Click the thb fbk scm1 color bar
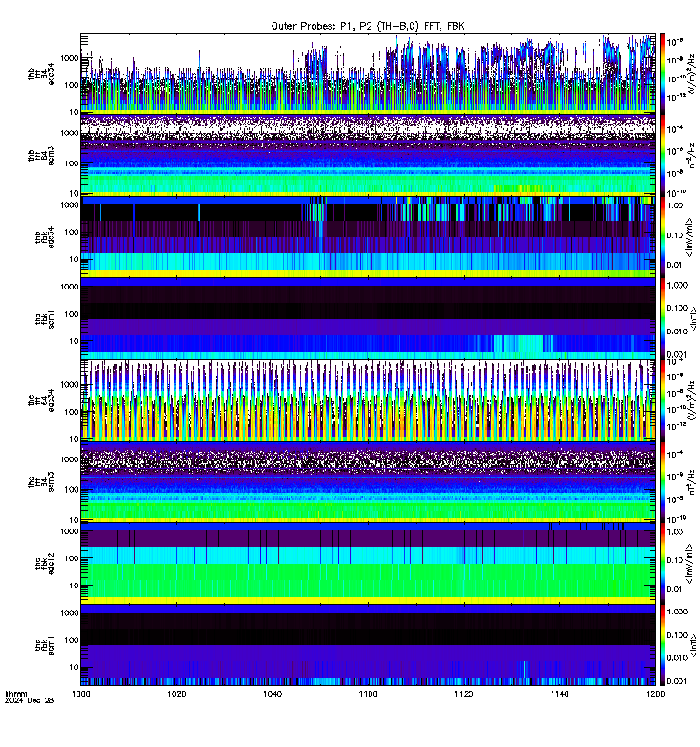 663,318
